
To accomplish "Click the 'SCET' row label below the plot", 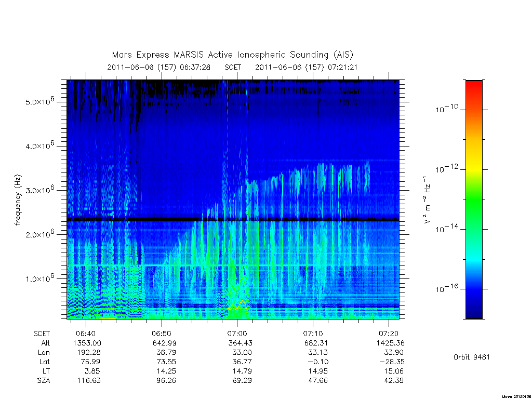I will point(42,334).
